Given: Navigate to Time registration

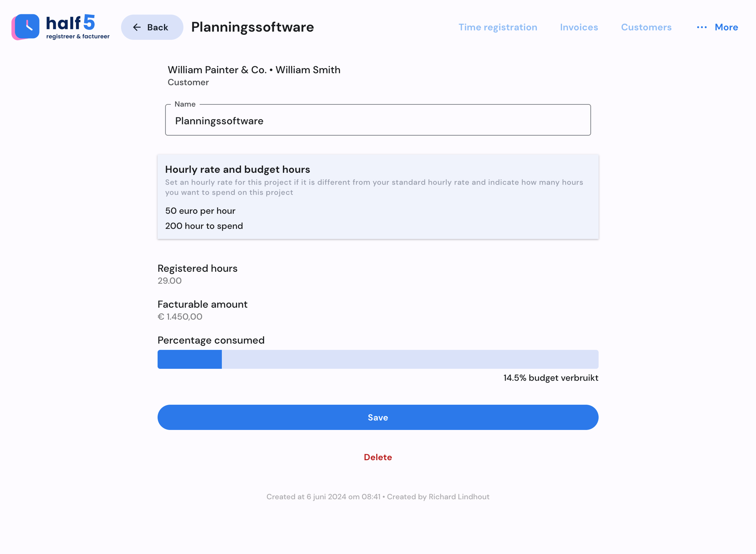Looking at the screenshot, I should [498, 27].
